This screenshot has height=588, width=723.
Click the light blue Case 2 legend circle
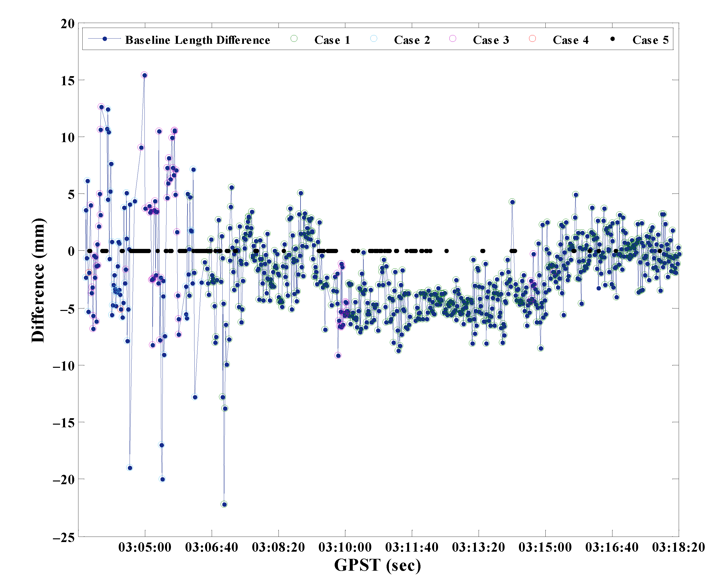[373, 39]
